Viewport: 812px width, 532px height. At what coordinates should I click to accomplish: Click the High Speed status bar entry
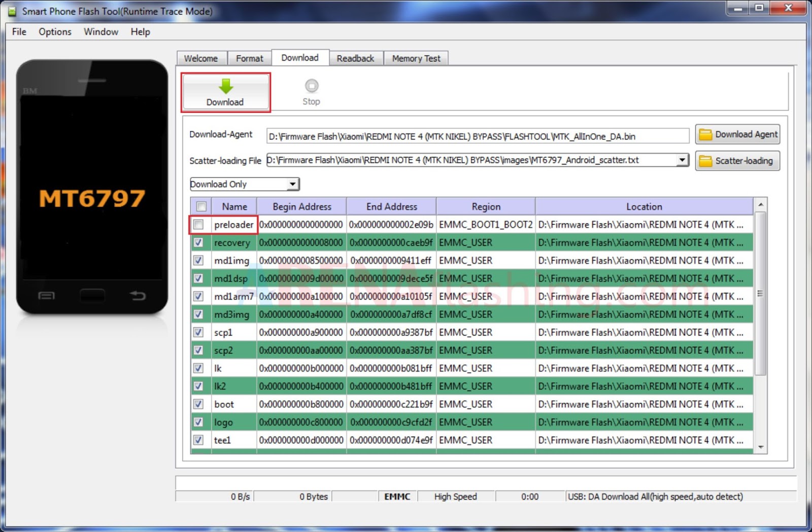(456, 496)
